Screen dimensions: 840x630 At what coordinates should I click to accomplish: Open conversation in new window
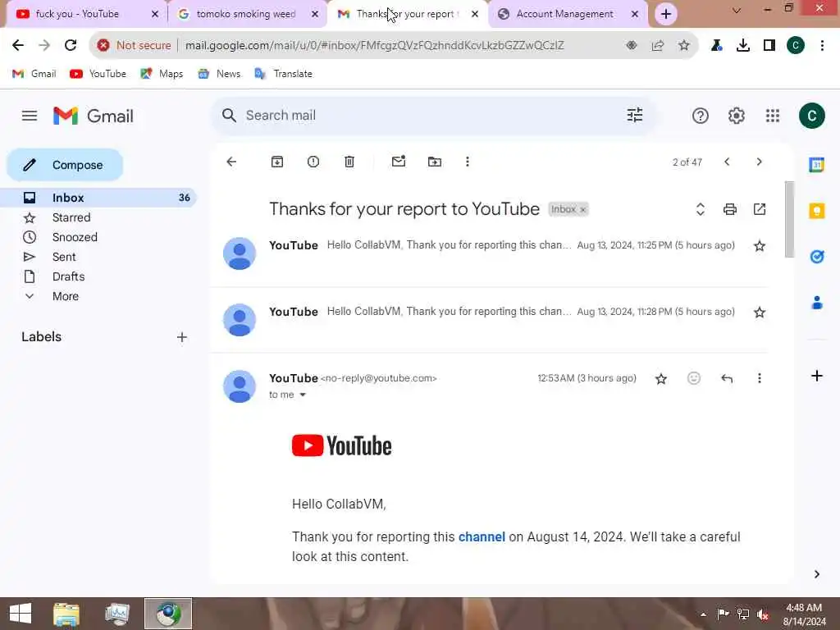tap(760, 209)
